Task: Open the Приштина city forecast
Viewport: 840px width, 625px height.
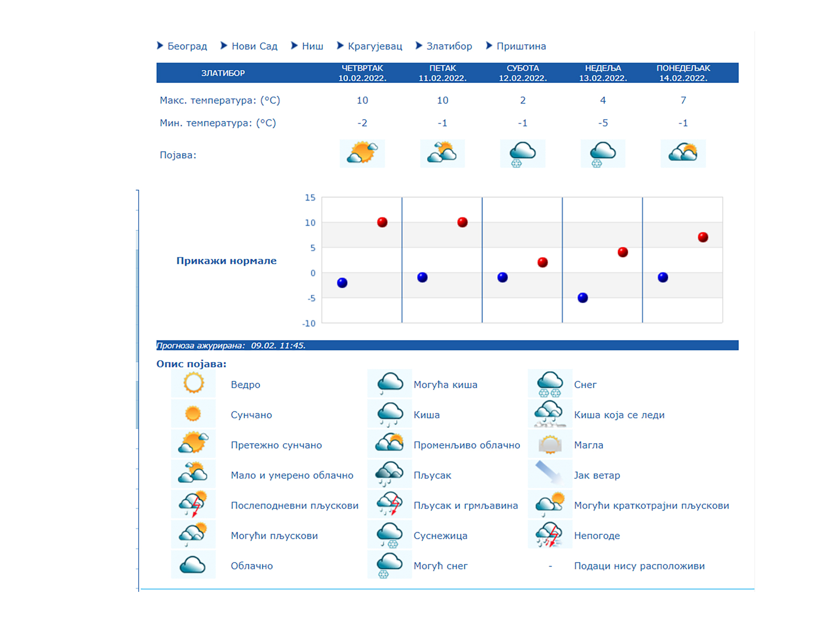Action: [x=521, y=46]
